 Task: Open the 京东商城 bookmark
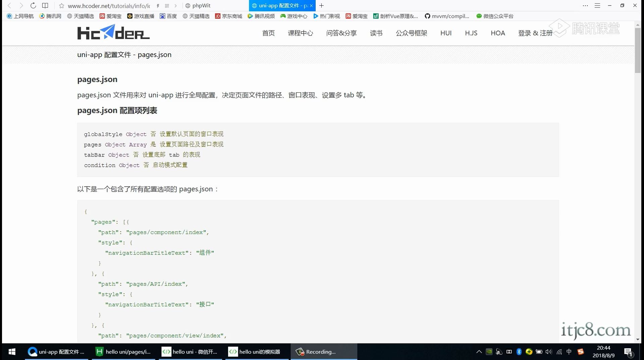click(229, 16)
